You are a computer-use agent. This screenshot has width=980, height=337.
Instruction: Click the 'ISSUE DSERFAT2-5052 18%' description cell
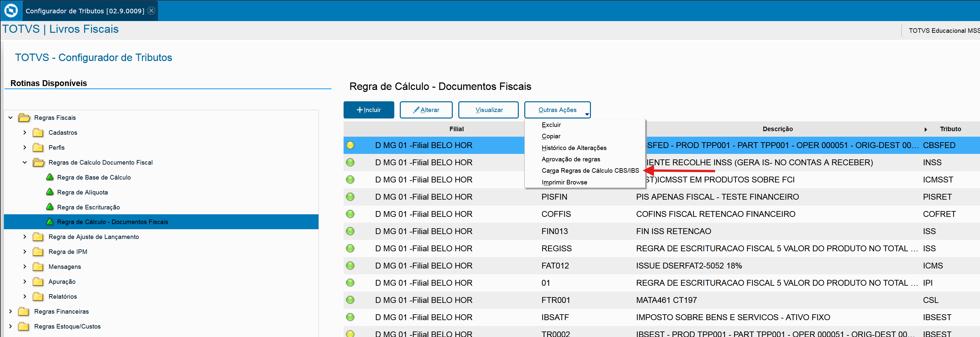(x=689, y=266)
